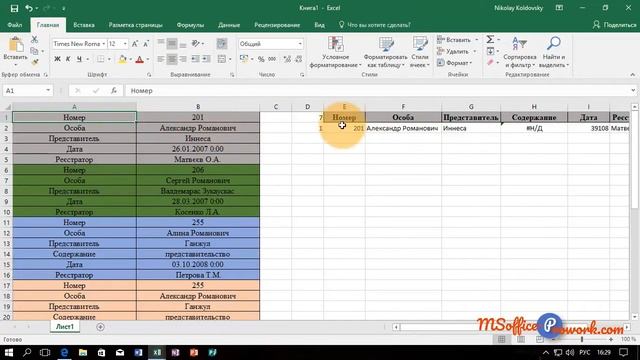Switch to the Разметка страницы tab
The width and height of the screenshot is (640, 360).
(x=136, y=25)
